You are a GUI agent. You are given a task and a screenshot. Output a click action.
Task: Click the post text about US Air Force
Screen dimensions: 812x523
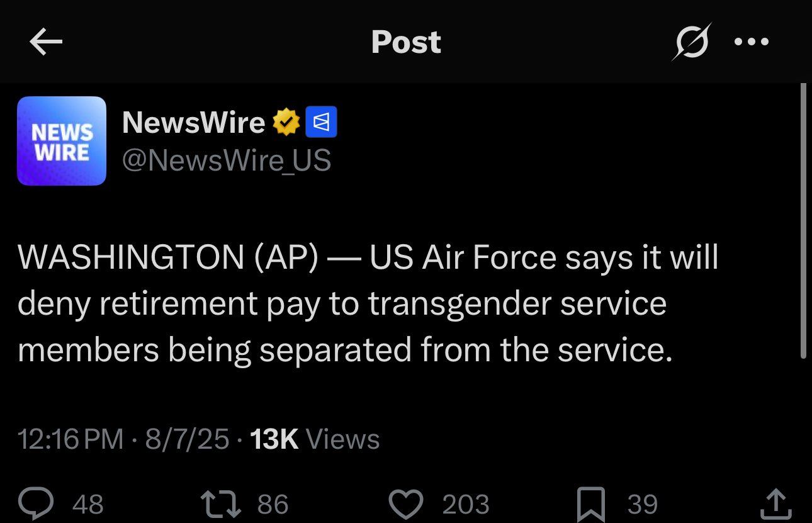pos(368,304)
